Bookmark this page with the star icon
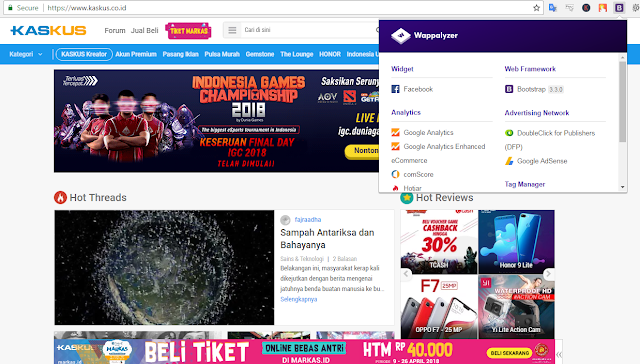This screenshot has height=364, width=640. click(536, 8)
